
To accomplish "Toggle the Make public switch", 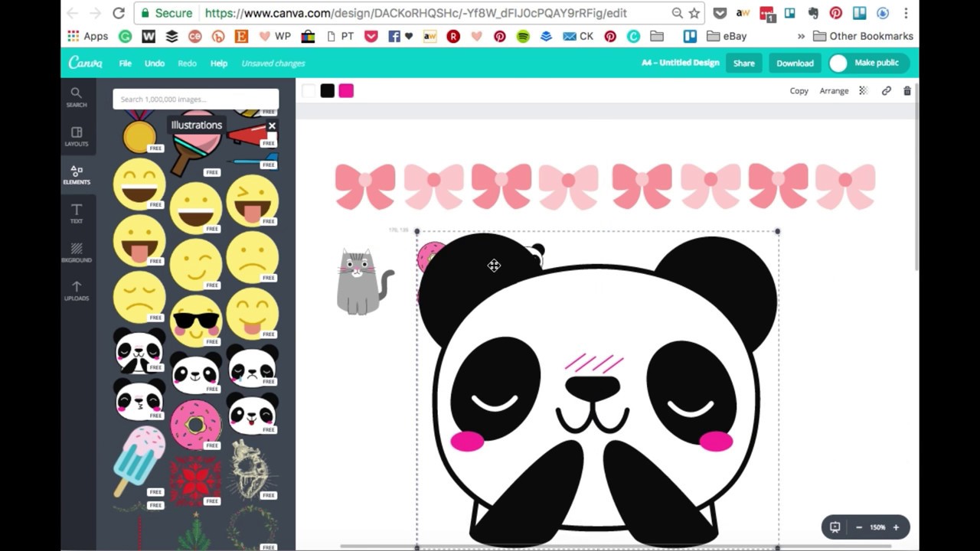I will pyautogui.click(x=838, y=64).
